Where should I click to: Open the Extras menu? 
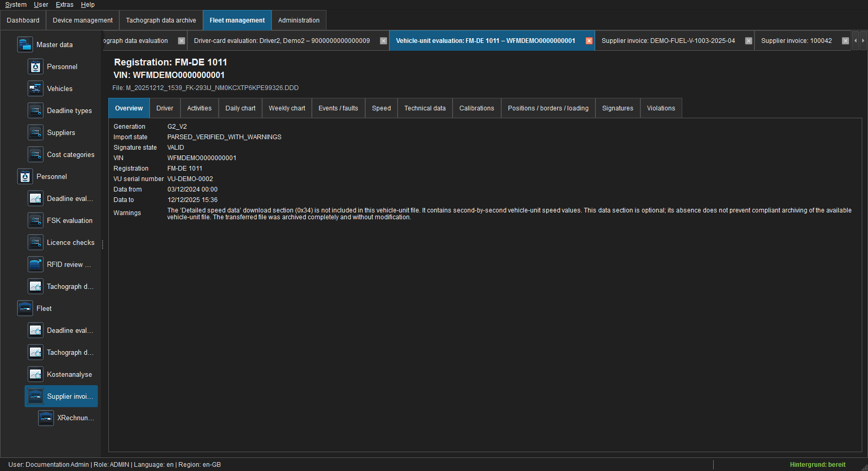click(x=64, y=5)
